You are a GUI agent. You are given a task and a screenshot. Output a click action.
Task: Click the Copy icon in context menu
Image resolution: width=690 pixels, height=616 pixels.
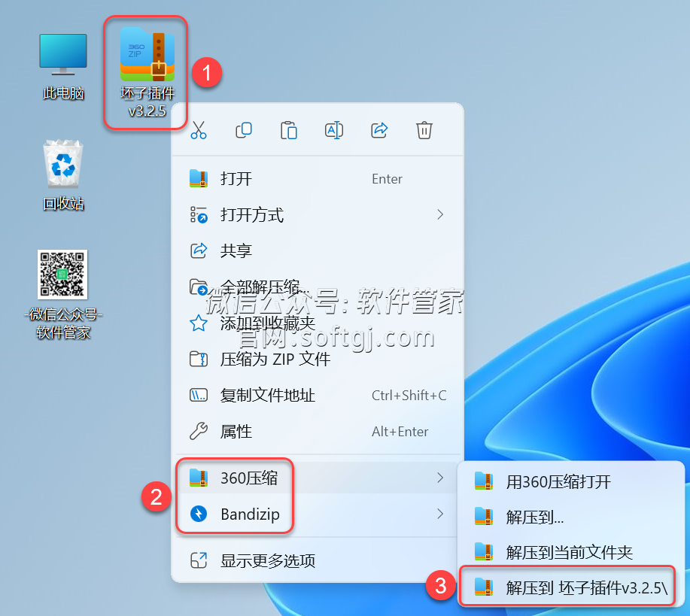[244, 130]
